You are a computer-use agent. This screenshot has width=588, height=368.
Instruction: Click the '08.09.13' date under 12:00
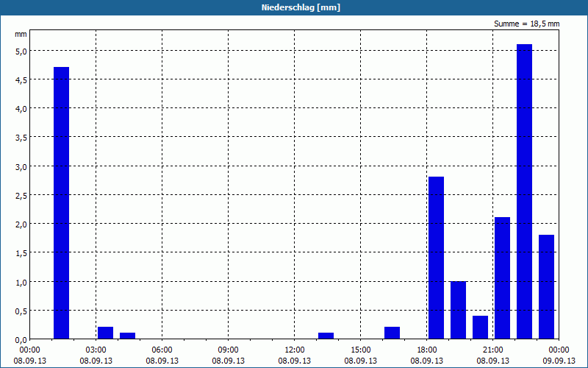pos(295,361)
